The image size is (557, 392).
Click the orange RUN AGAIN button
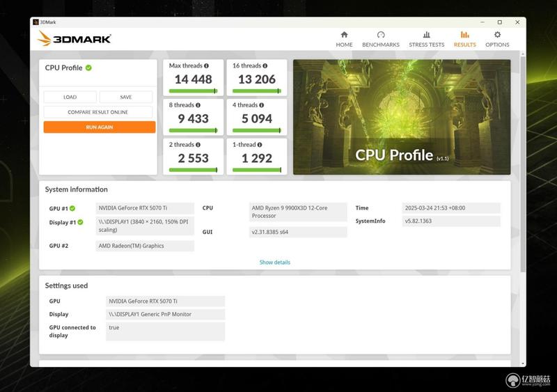tap(100, 127)
